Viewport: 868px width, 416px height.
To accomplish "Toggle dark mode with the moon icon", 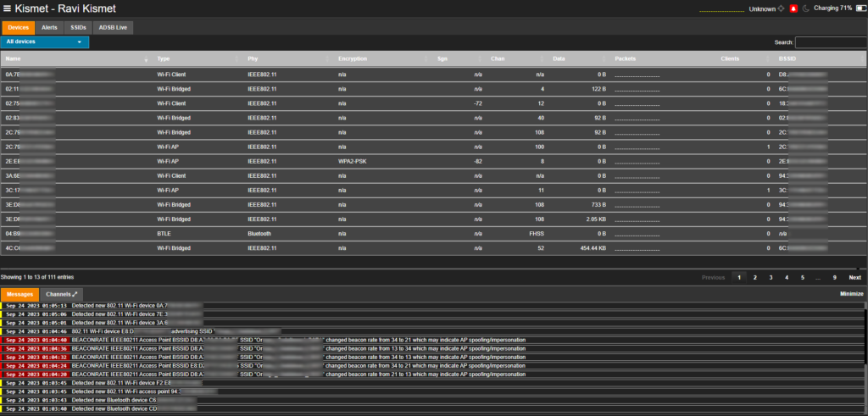I will 805,8.
